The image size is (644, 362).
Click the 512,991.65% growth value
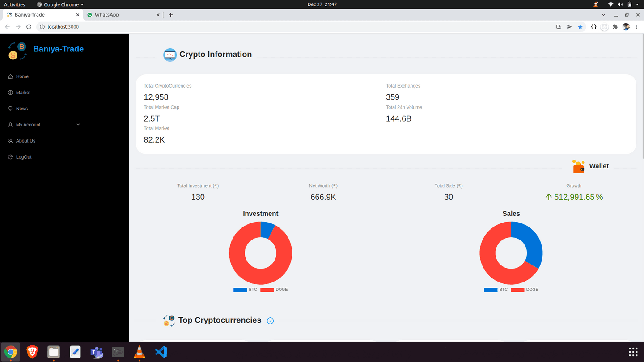pos(574,197)
